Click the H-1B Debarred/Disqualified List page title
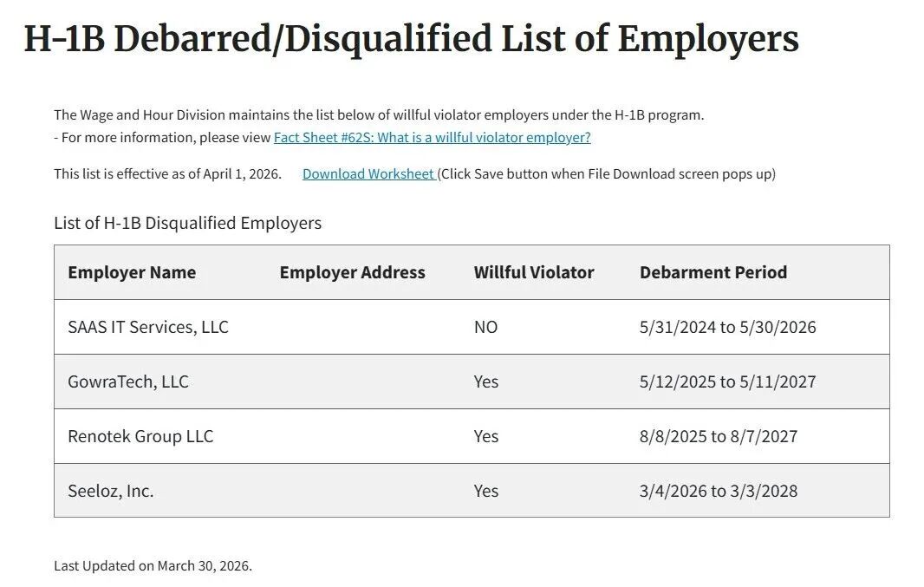This screenshot has height=587, width=924. (x=412, y=40)
